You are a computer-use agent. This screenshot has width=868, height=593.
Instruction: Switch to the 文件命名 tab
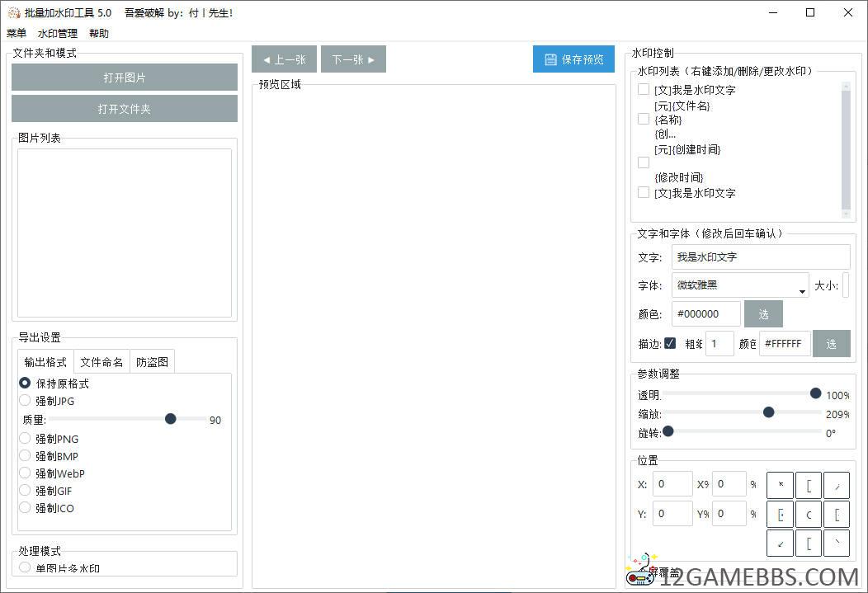pos(101,362)
